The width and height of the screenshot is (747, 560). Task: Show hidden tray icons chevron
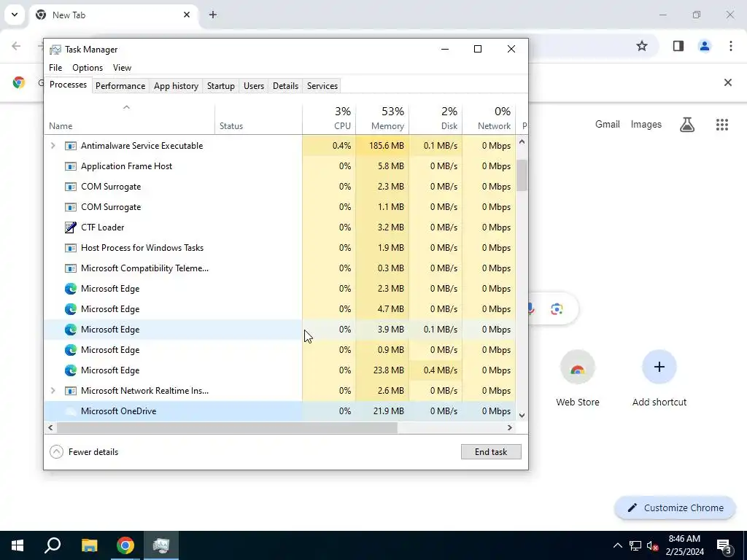617,545
